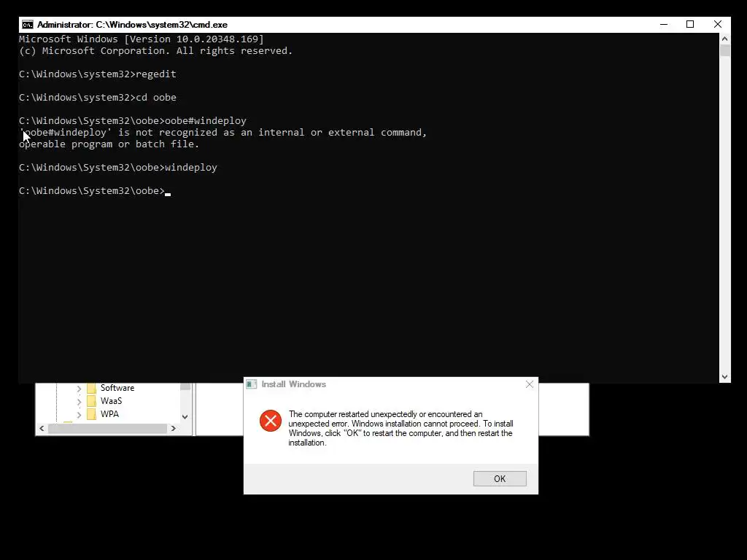Select the WPA folder in registry tree
This screenshot has width=747, height=560.
click(x=109, y=414)
